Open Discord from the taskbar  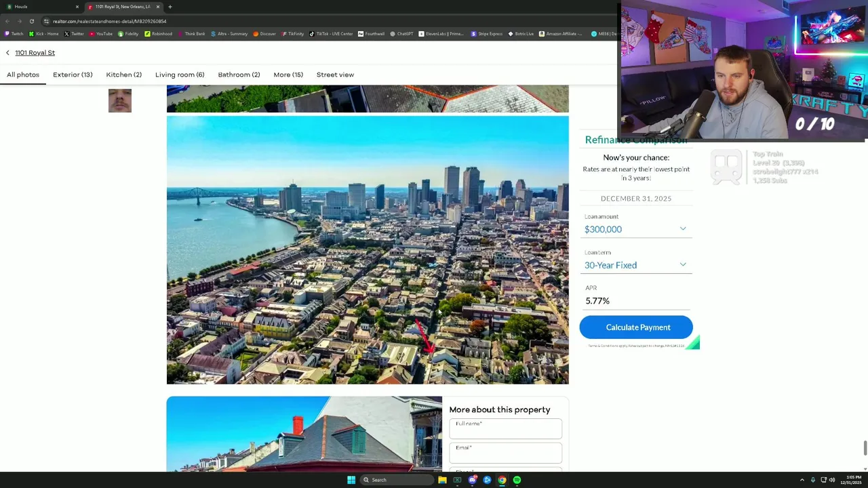click(472, 480)
